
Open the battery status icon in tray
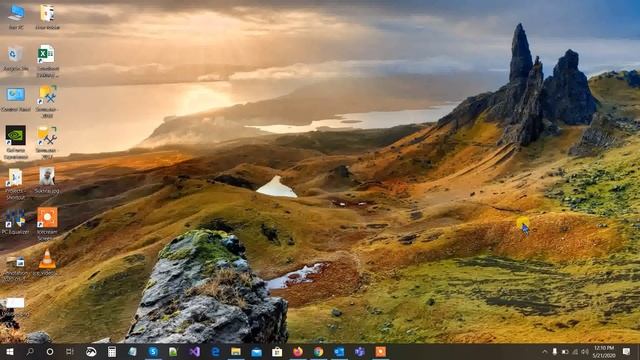point(565,351)
